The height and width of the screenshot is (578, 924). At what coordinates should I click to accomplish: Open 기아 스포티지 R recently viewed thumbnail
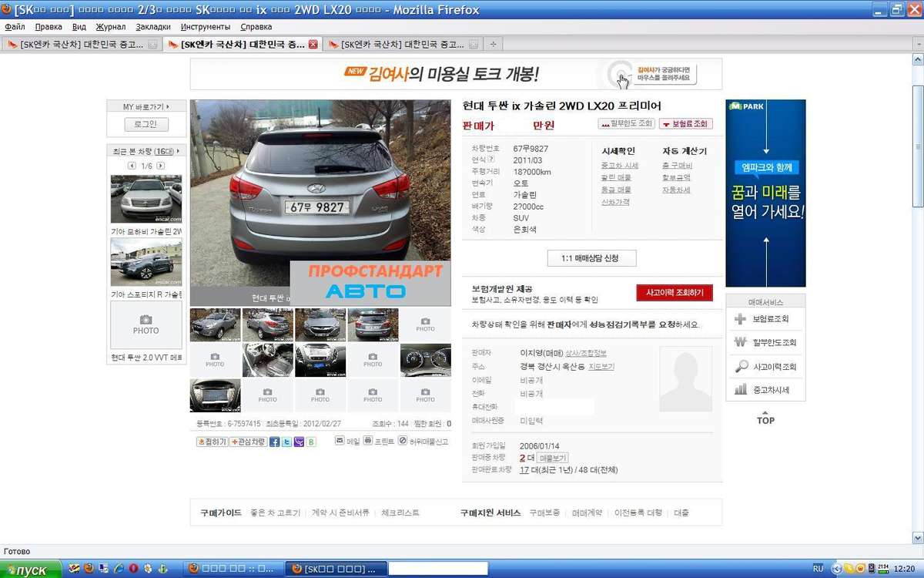(146, 262)
